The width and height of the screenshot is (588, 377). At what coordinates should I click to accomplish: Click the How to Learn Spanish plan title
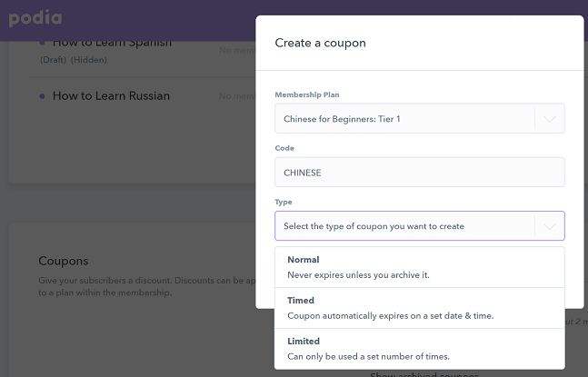tap(112, 44)
